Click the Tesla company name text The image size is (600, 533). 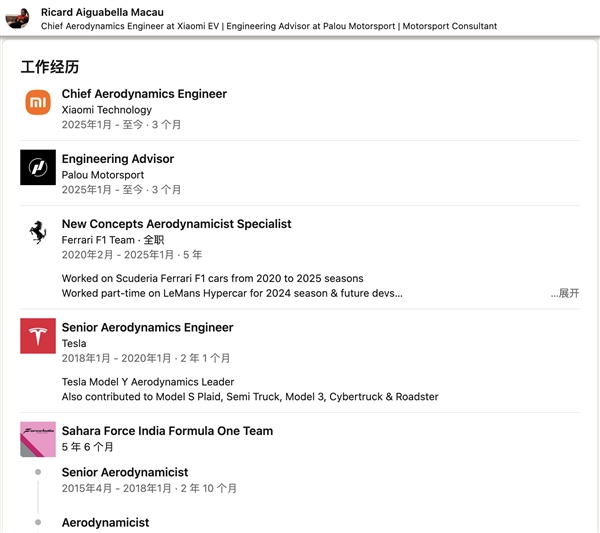point(74,343)
